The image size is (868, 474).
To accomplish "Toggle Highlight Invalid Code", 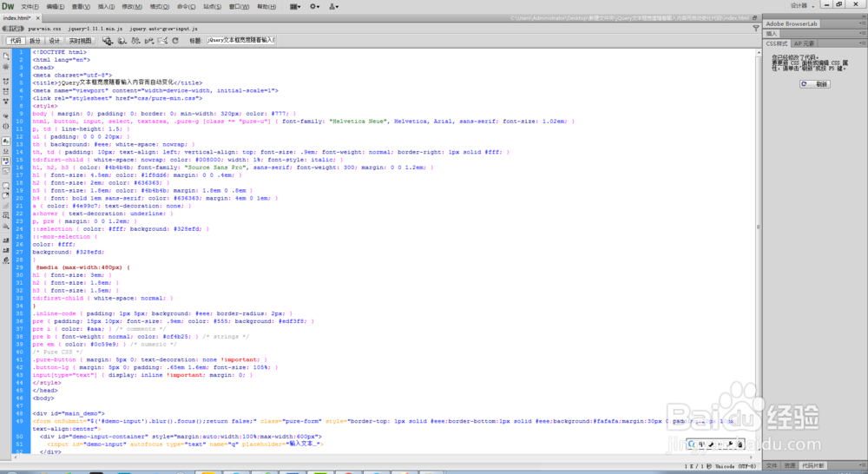I will tap(6, 151).
